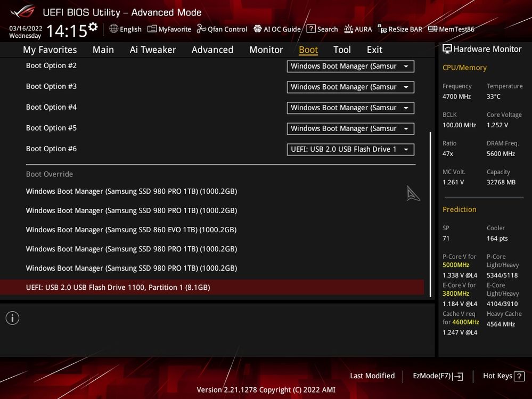532x399 pixels.
Task: Click the yellow 5000MHz prediction value
Action: point(456,265)
